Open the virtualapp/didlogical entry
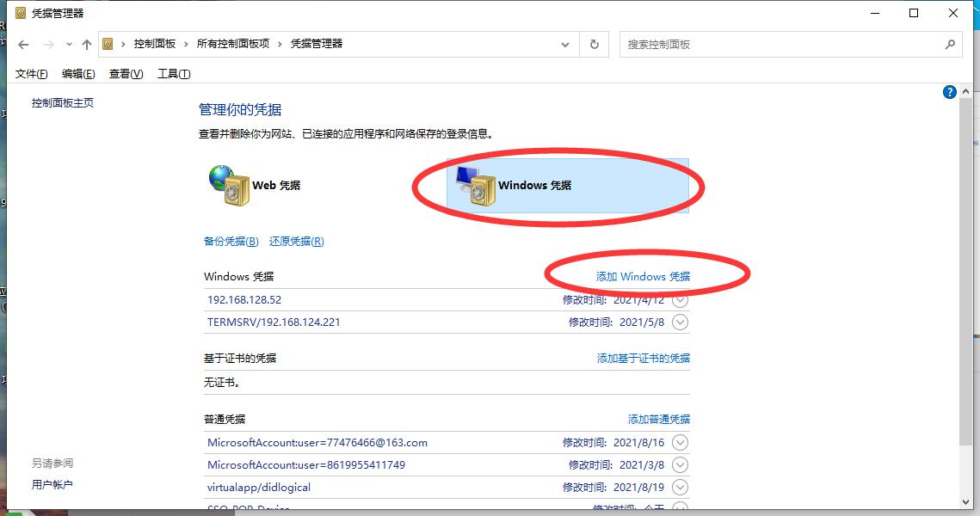 (259, 488)
